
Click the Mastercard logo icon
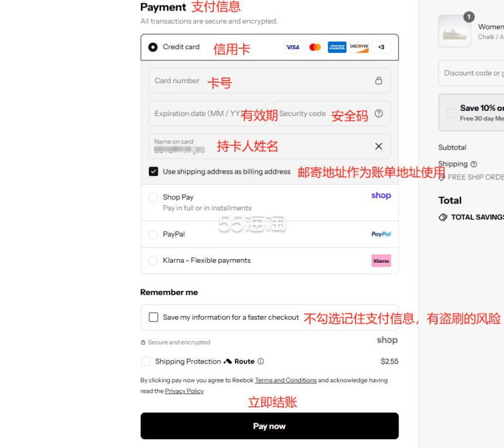pyautogui.click(x=315, y=47)
